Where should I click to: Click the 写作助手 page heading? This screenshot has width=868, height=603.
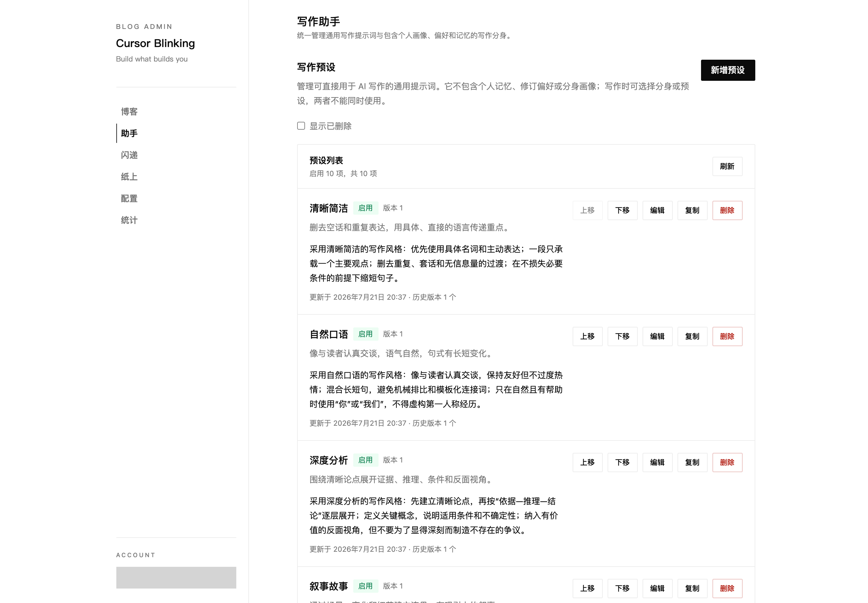pyautogui.click(x=319, y=21)
